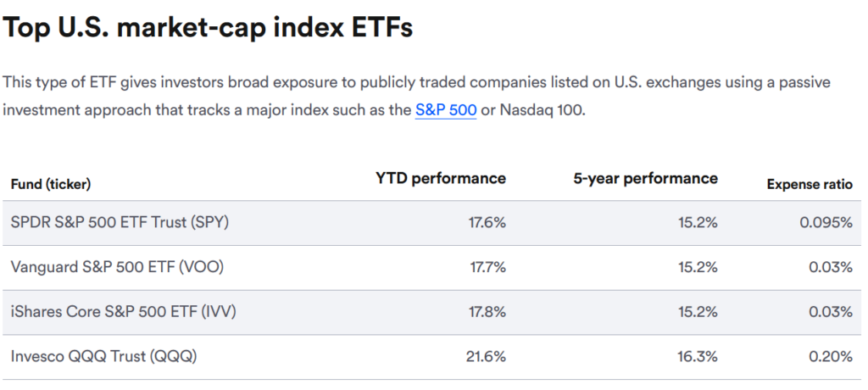Open the S&P 500 hyperlink
This screenshot has width=868, height=390.
pyautogui.click(x=445, y=111)
